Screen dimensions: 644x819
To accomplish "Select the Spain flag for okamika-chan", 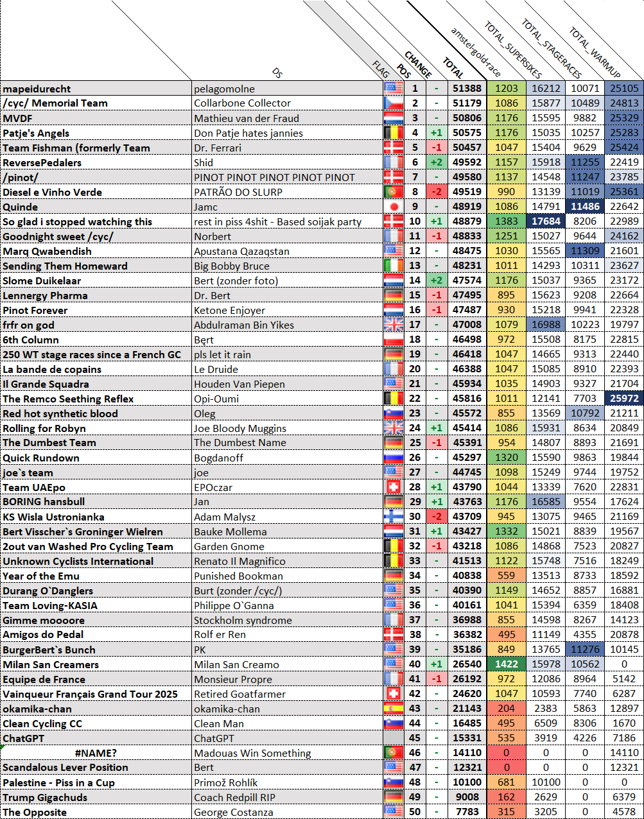I will pyautogui.click(x=393, y=709).
